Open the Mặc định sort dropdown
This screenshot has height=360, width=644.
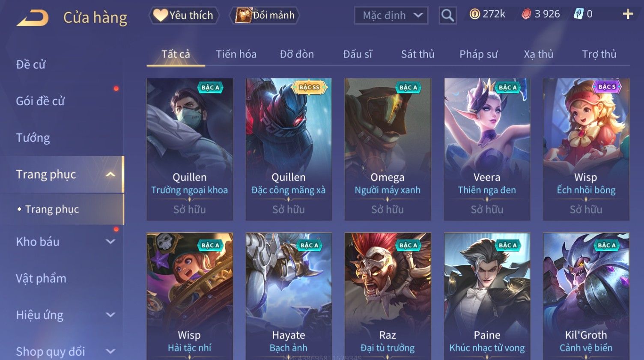(x=391, y=15)
